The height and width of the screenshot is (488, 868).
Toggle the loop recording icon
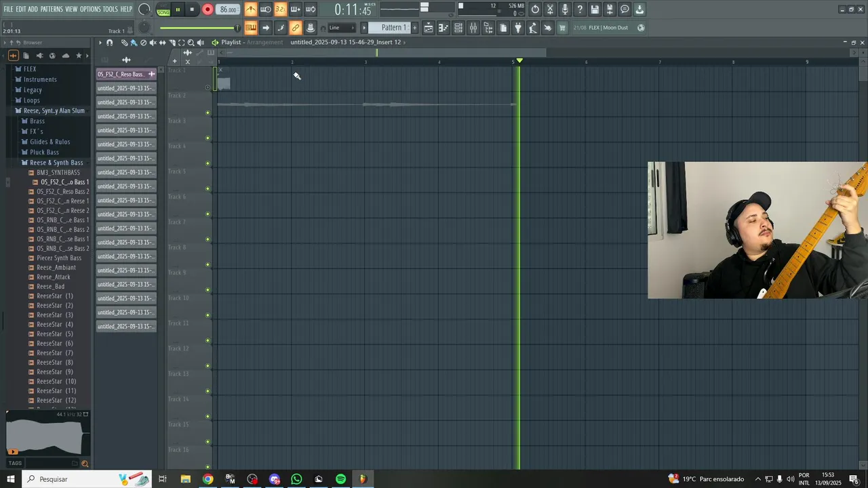[310, 9]
